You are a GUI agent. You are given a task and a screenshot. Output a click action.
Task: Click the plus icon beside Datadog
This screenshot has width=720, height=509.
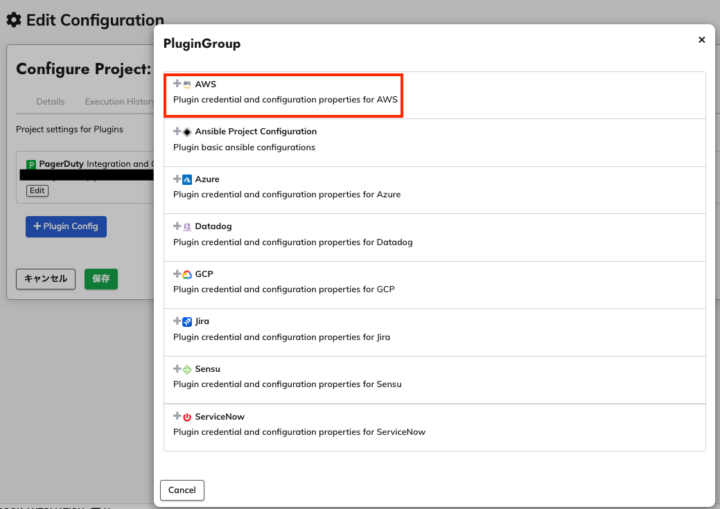coord(177,226)
